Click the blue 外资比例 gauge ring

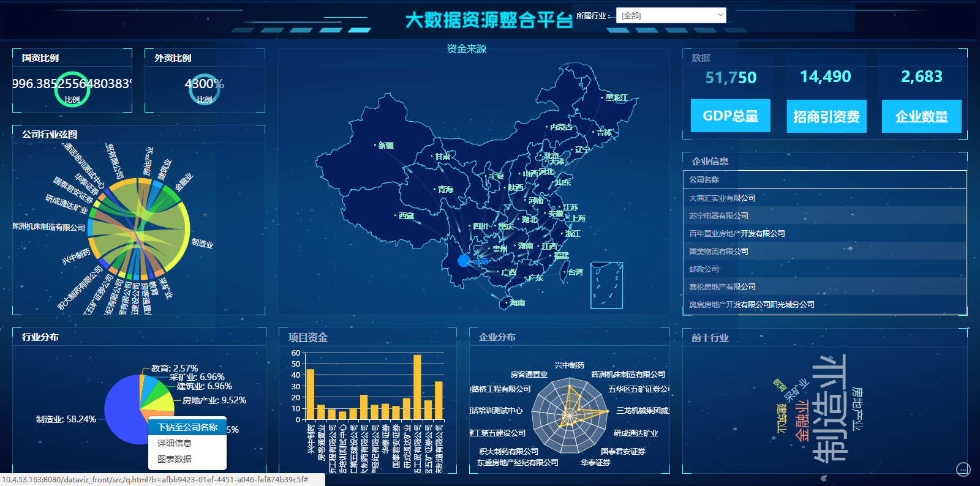tap(205, 89)
